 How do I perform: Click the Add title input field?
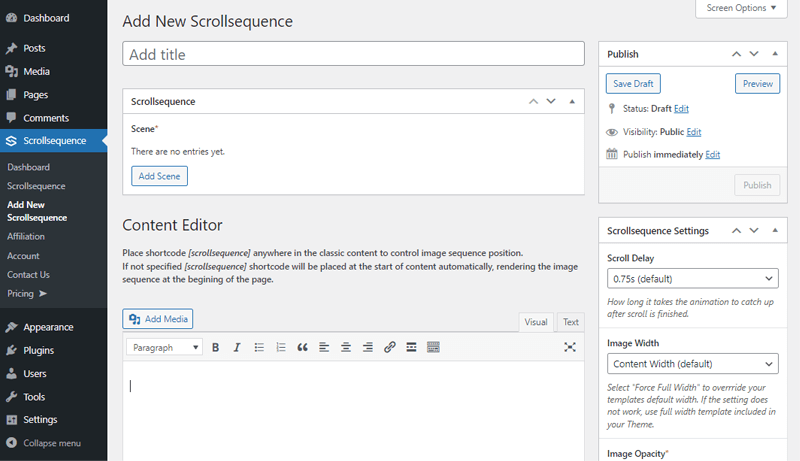tap(354, 54)
